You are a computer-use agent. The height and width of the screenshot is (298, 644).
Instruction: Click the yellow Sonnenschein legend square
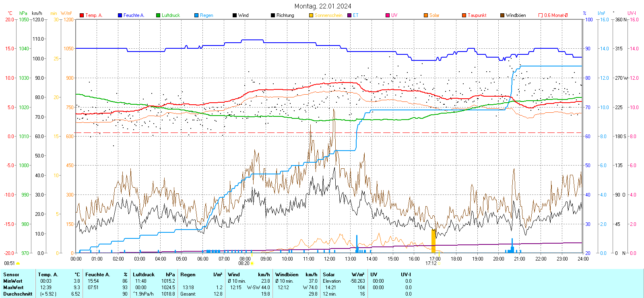(x=311, y=15)
